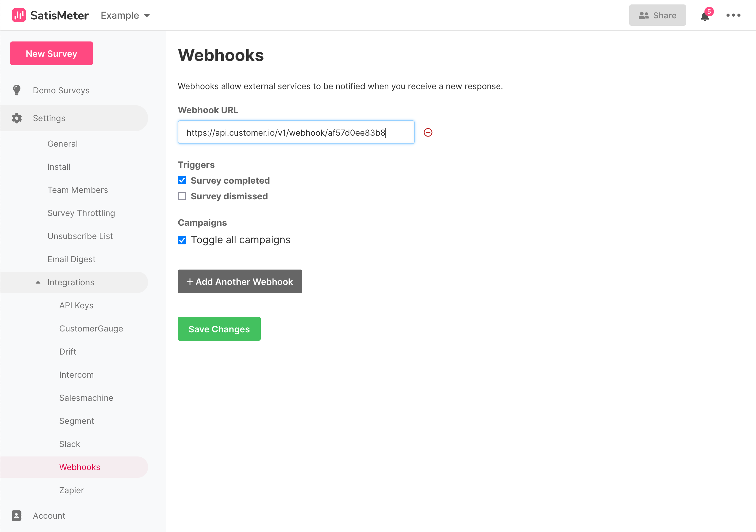The image size is (756, 532).
Task: Click the lightbulb icon beside Demo Surveys
Action: [x=17, y=90]
